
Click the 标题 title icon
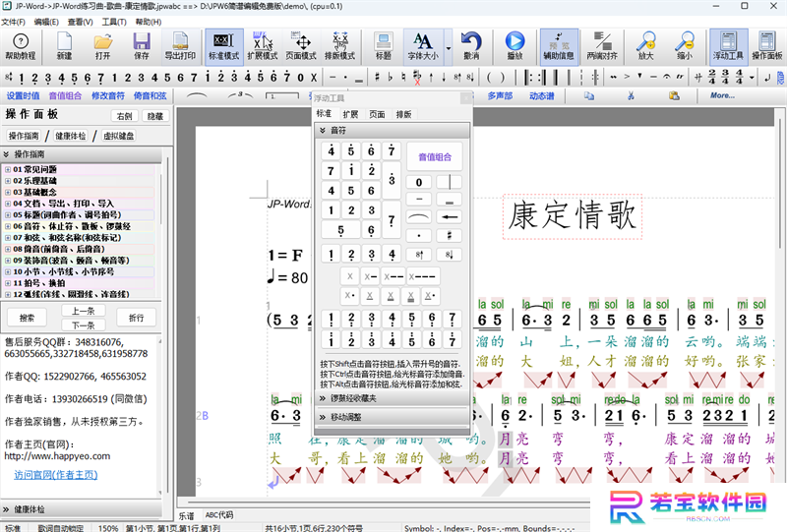point(384,46)
